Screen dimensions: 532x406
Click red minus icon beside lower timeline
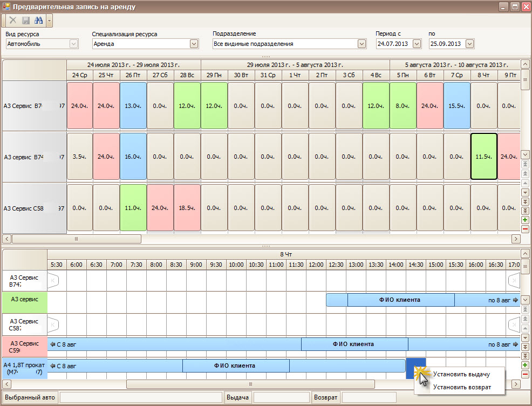(526, 375)
